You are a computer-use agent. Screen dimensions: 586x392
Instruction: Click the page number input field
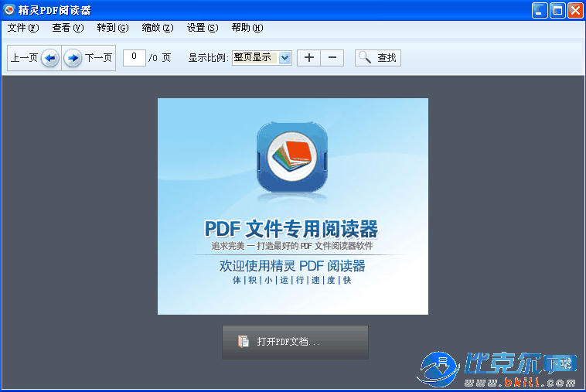(135, 57)
